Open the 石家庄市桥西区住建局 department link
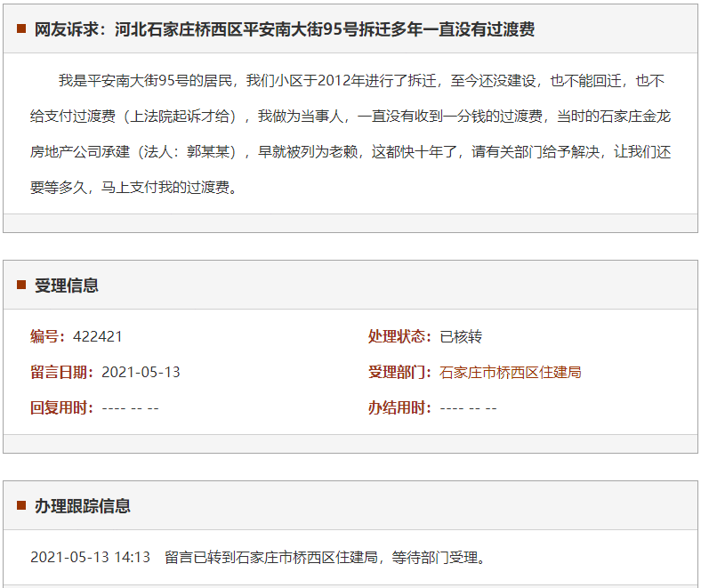This screenshot has width=701, height=588. [511, 372]
